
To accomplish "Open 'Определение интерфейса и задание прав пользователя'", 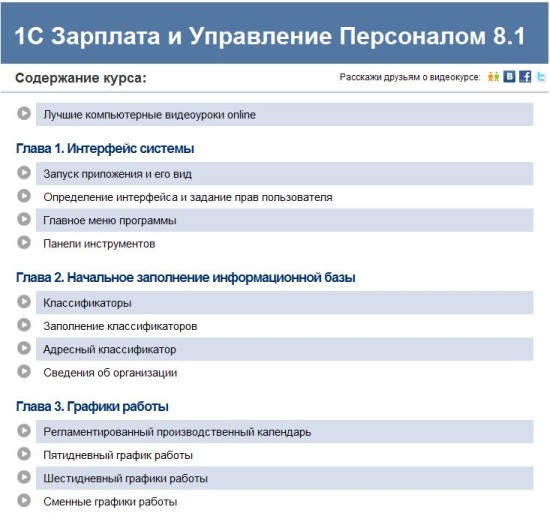I will 188,197.
